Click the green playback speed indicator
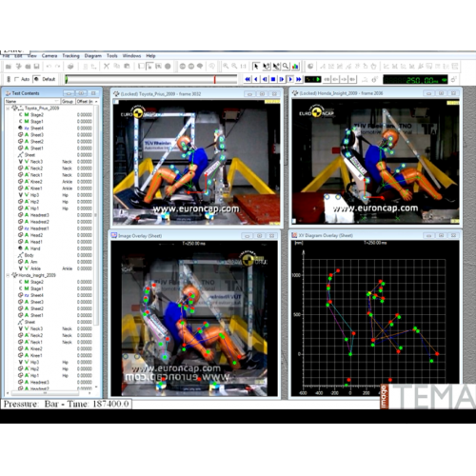 pyautogui.click(x=312, y=79)
